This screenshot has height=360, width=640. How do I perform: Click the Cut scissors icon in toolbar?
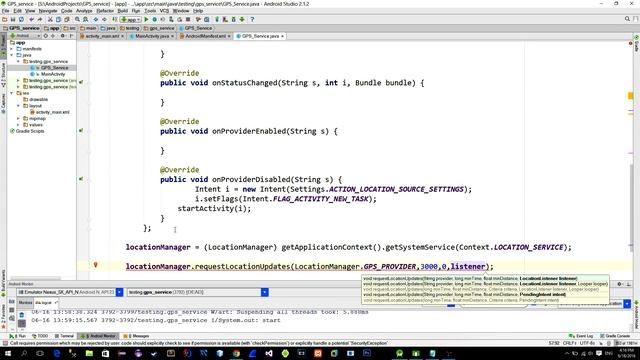pyautogui.click(x=50, y=19)
